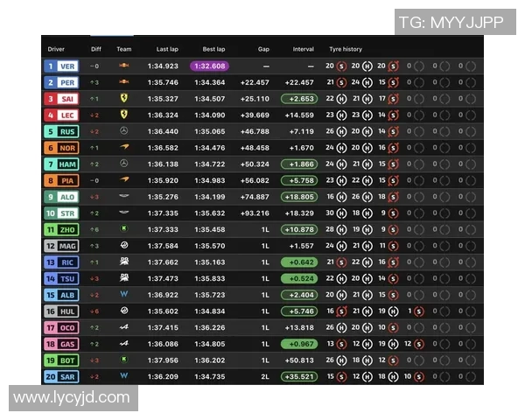
Task: Select driver badge 20 SAR
Action: tap(61, 377)
